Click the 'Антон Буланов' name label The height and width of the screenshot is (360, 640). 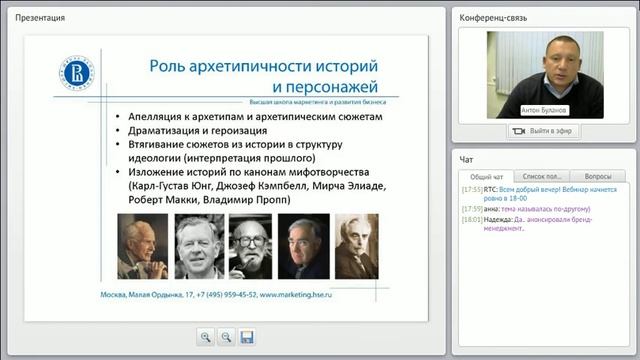pos(544,111)
